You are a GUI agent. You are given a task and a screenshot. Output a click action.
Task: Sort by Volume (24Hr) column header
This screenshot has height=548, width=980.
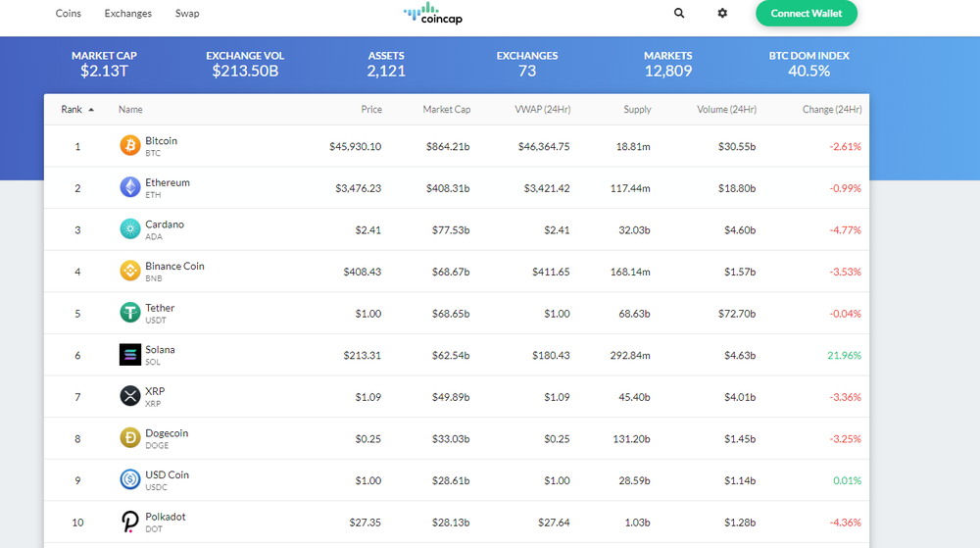(727, 110)
